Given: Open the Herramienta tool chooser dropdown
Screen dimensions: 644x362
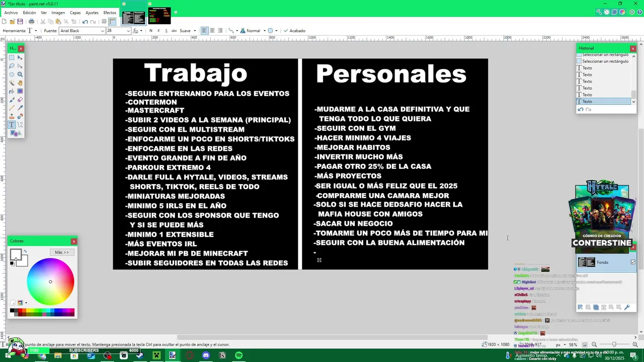Looking at the screenshot, I should coord(32,31).
